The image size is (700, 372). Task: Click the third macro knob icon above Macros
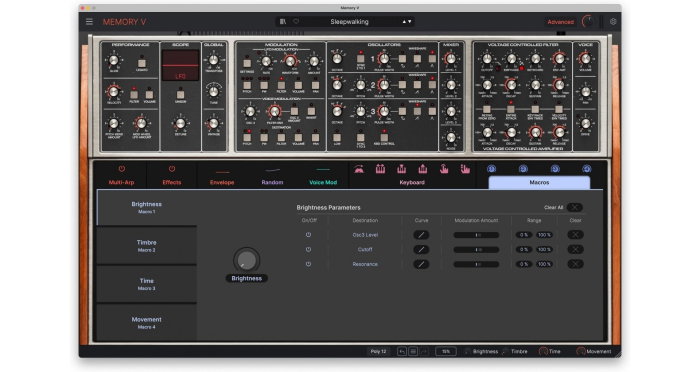pos(555,169)
